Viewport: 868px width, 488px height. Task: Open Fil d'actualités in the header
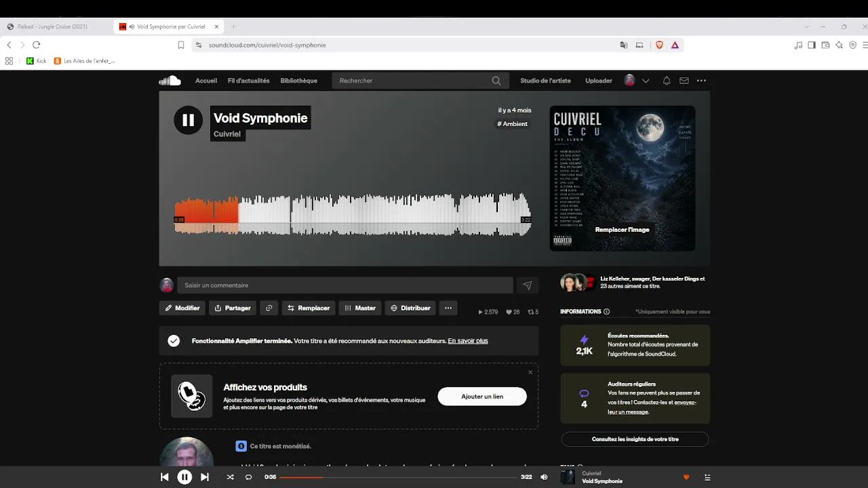click(x=249, y=81)
